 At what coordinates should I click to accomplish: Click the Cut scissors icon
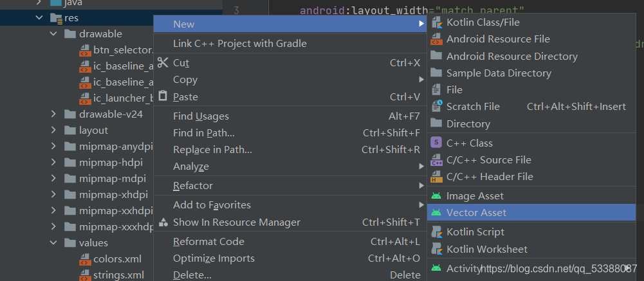tap(163, 63)
